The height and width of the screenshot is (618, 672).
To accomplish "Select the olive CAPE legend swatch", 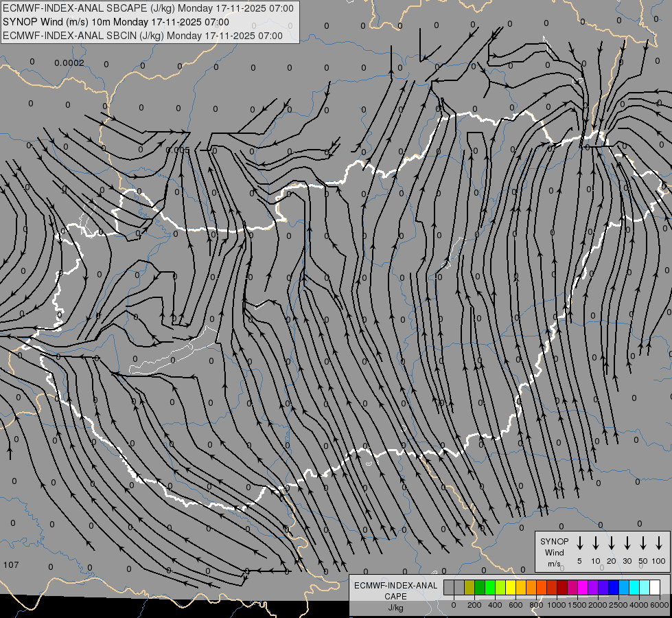I will point(470,587).
